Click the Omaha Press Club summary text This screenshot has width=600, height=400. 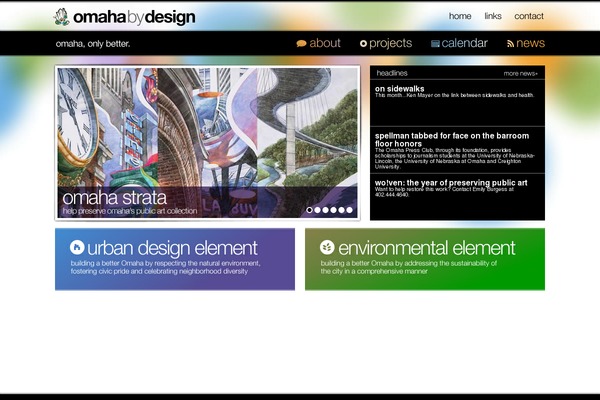455,158
